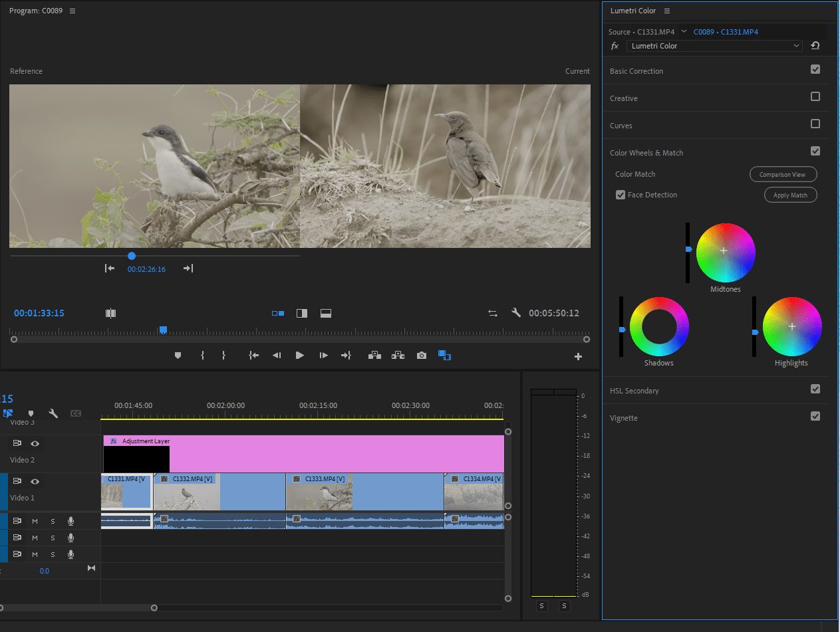
Task: Open Program monitor settings wrench
Action: (515, 313)
